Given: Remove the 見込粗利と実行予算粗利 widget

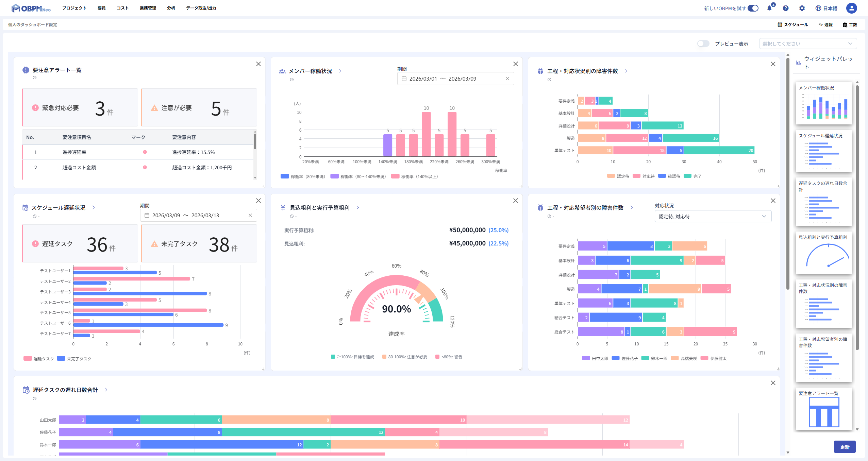Looking at the screenshot, I should click(516, 201).
